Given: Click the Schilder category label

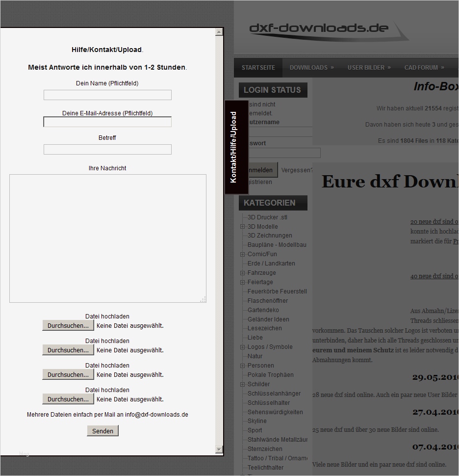Looking at the screenshot, I should 258,384.
